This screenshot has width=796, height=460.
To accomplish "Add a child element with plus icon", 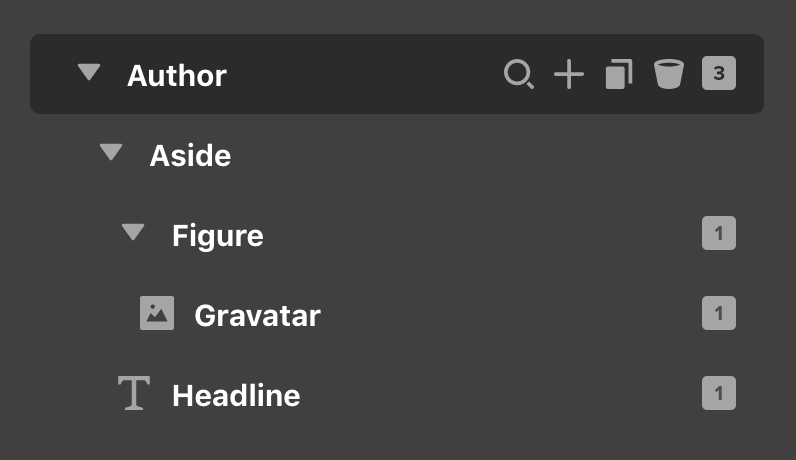I will click(569, 74).
